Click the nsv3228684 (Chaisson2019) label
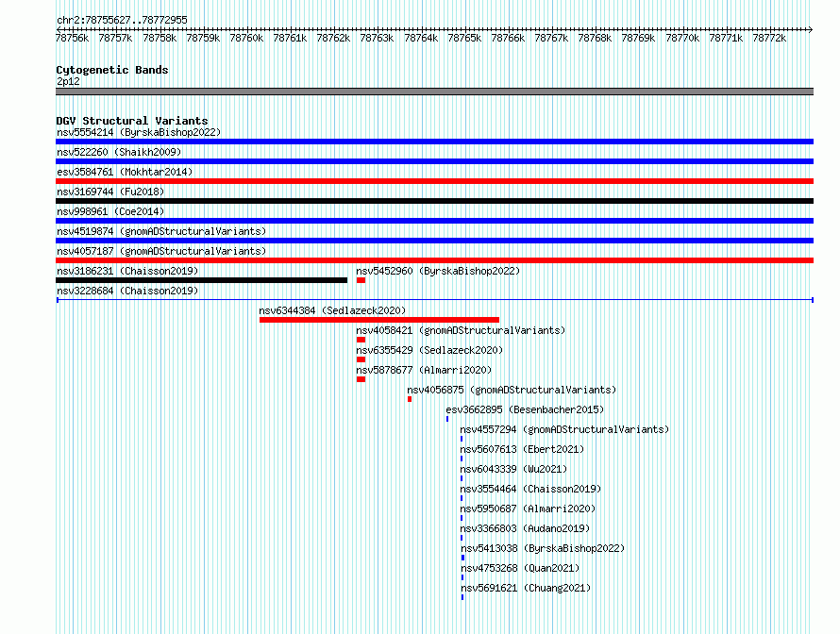The height and width of the screenshot is (634, 840). click(127, 291)
